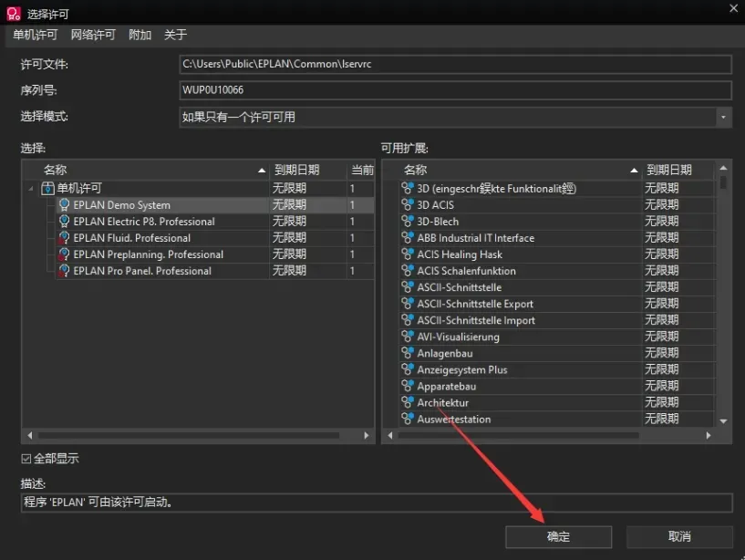
Task: Open the 单机许可 menu in the menu bar
Action: (x=36, y=35)
